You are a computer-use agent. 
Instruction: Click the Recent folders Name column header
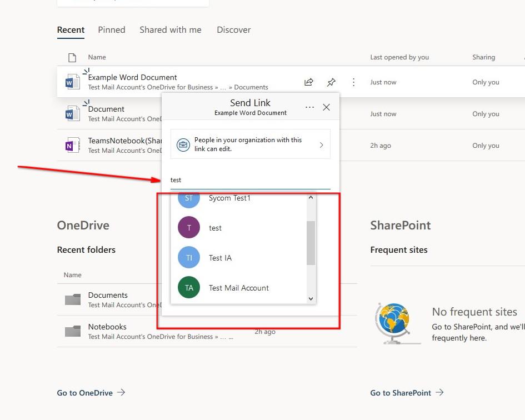72,275
